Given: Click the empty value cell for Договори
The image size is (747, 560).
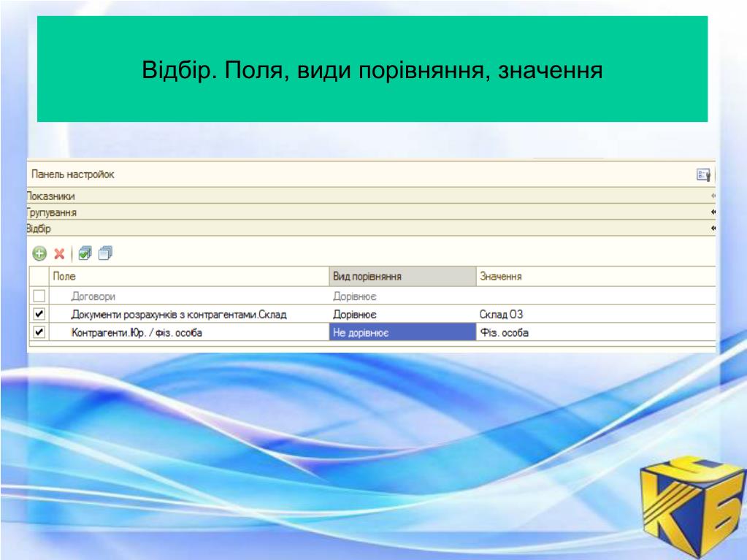Looking at the screenshot, I should click(596, 296).
